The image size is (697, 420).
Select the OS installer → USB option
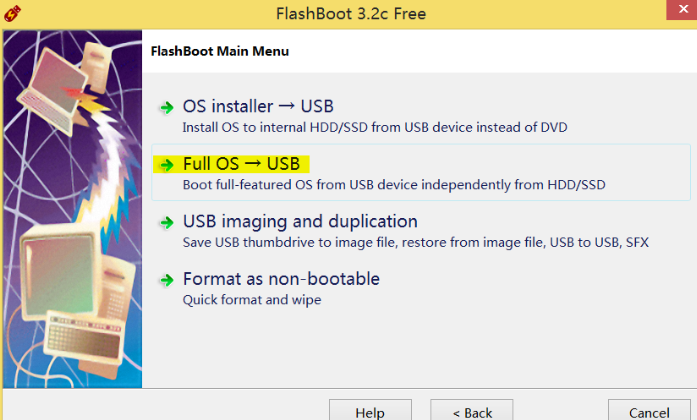click(x=258, y=107)
